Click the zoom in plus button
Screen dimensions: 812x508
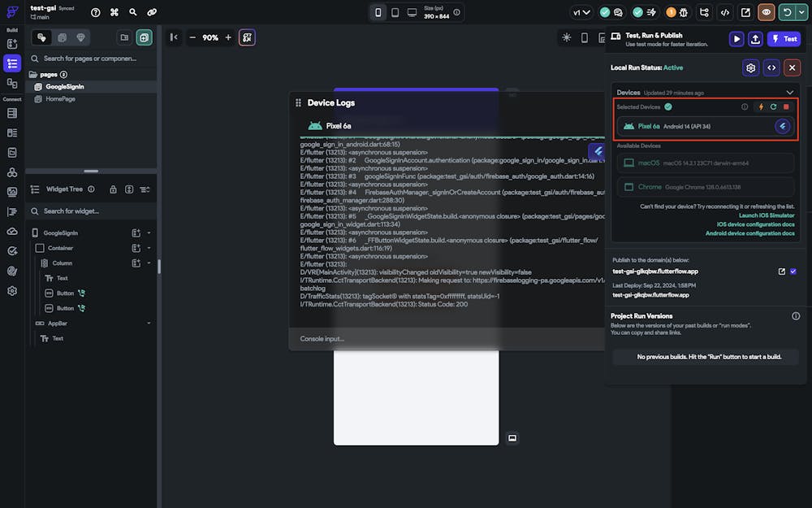tap(228, 37)
